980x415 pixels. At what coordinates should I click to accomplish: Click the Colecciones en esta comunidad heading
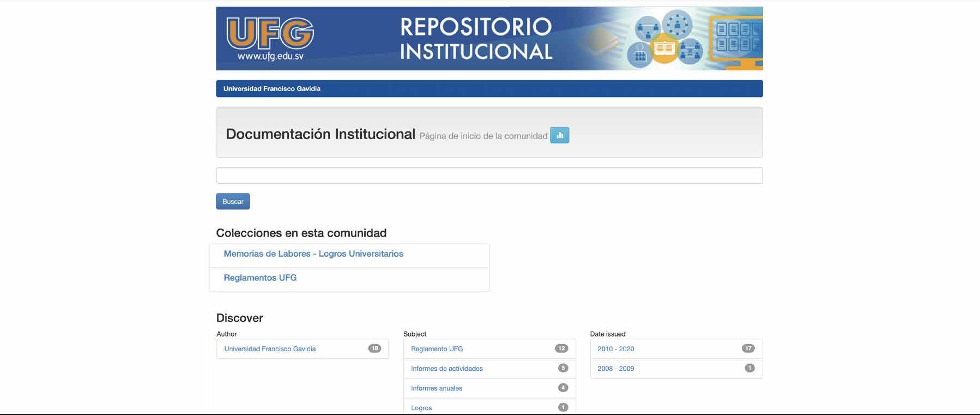pos(301,233)
